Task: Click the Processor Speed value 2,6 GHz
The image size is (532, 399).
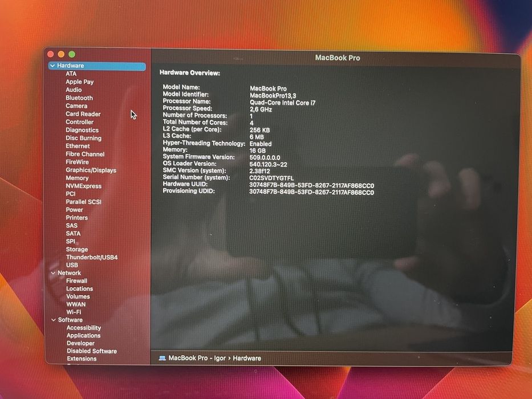Action: pos(261,109)
